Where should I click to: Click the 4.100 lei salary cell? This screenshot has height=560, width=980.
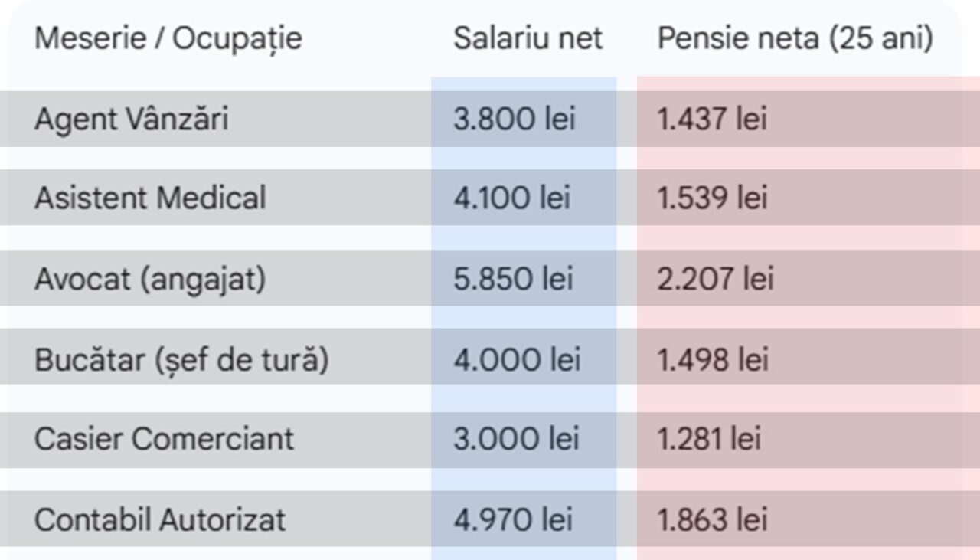(511, 198)
